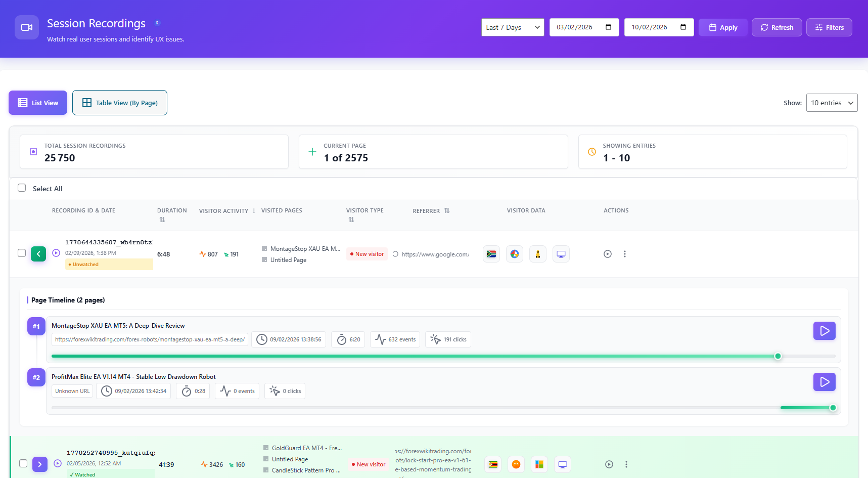The width and height of the screenshot is (868, 478).
Task: Check the box for recording 1770644335607
Action: click(22, 253)
